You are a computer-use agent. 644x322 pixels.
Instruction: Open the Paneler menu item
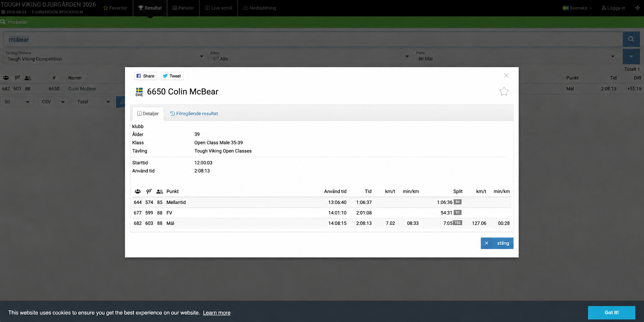(183, 8)
